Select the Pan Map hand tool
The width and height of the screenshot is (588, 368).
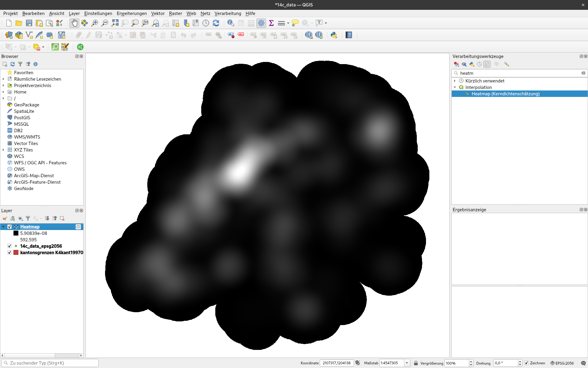pyautogui.click(x=74, y=23)
